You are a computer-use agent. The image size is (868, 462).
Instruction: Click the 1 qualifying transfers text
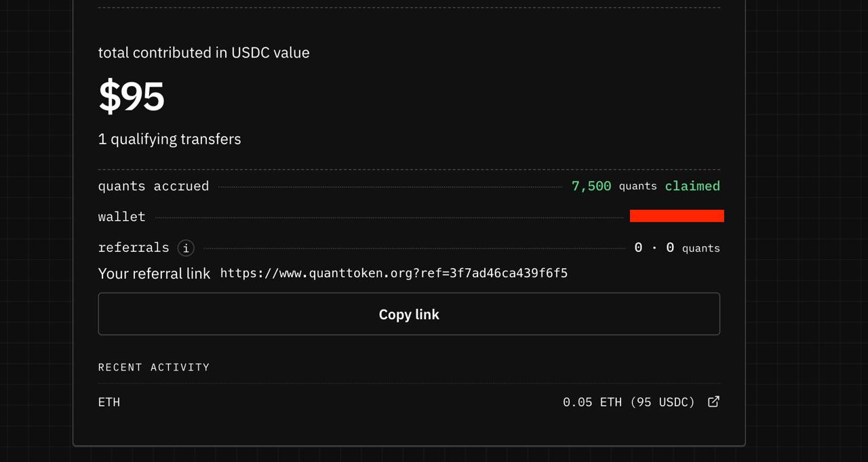pyautogui.click(x=170, y=139)
